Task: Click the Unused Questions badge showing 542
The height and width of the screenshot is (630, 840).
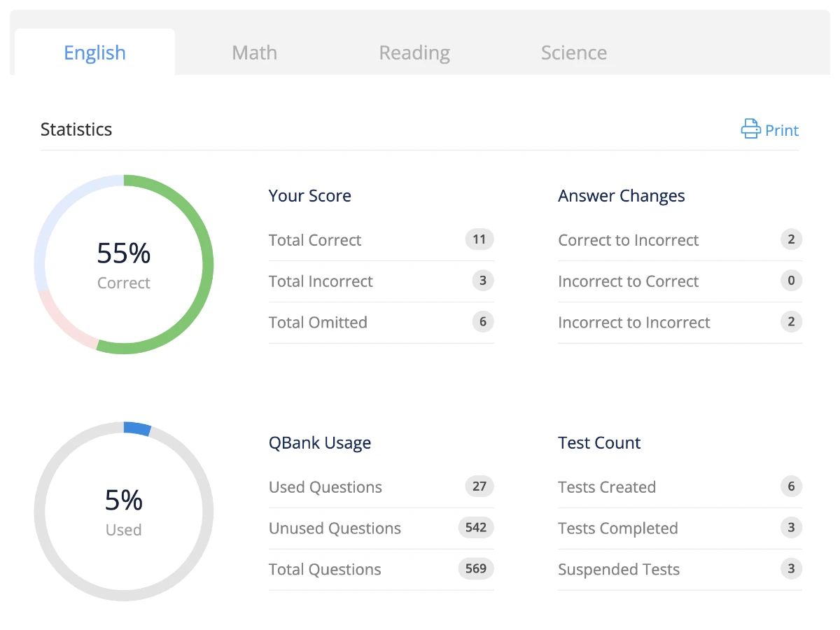Action: pyautogui.click(x=476, y=527)
